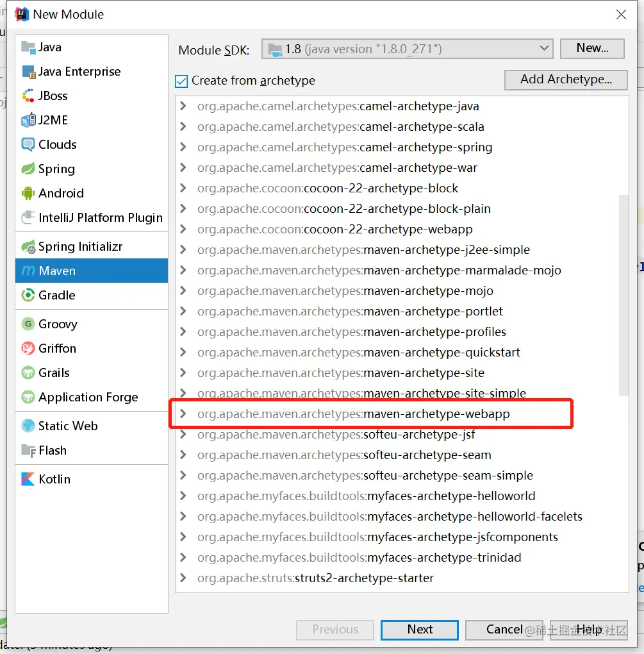This screenshot has height=654, width=644.
Task: Select camel-archetype-war archetype row
Action: pyautogui.click(x=402, y=168)
